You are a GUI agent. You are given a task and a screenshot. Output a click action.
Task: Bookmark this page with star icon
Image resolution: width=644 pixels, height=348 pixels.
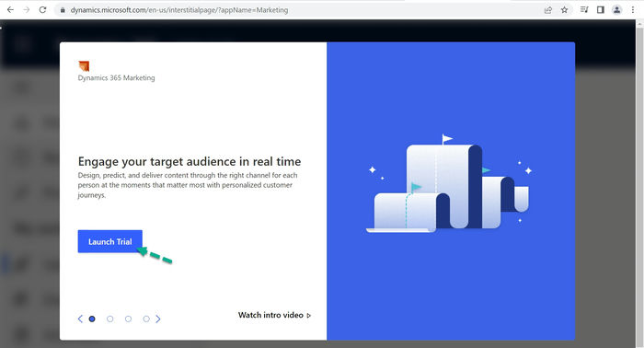[x=564, y=10]
